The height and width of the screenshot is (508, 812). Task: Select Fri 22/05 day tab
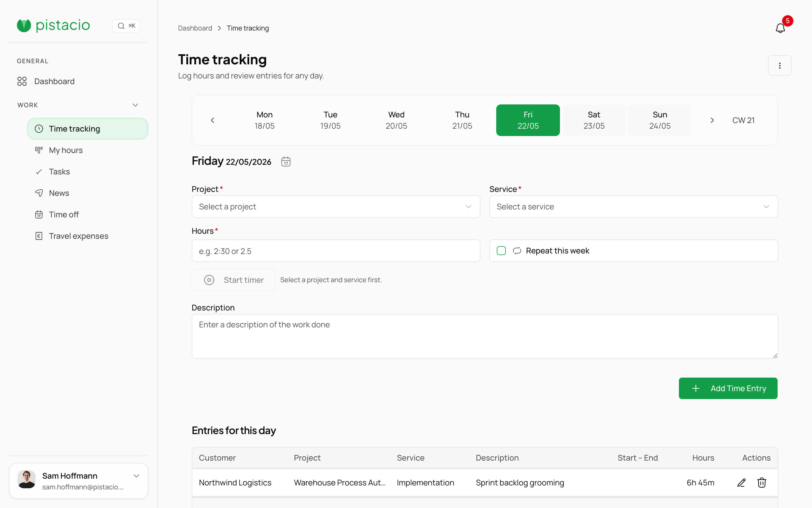click(x=528, y=120)
